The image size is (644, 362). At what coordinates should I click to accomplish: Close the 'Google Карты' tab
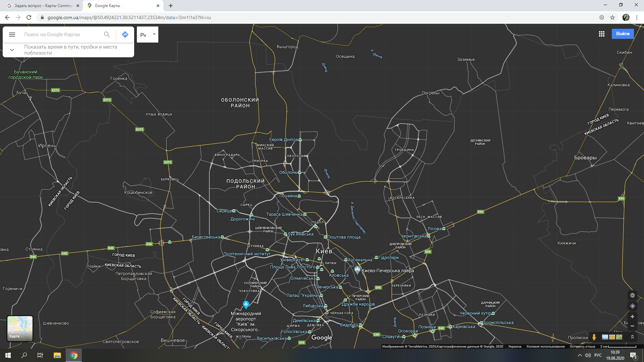[158, 6]
